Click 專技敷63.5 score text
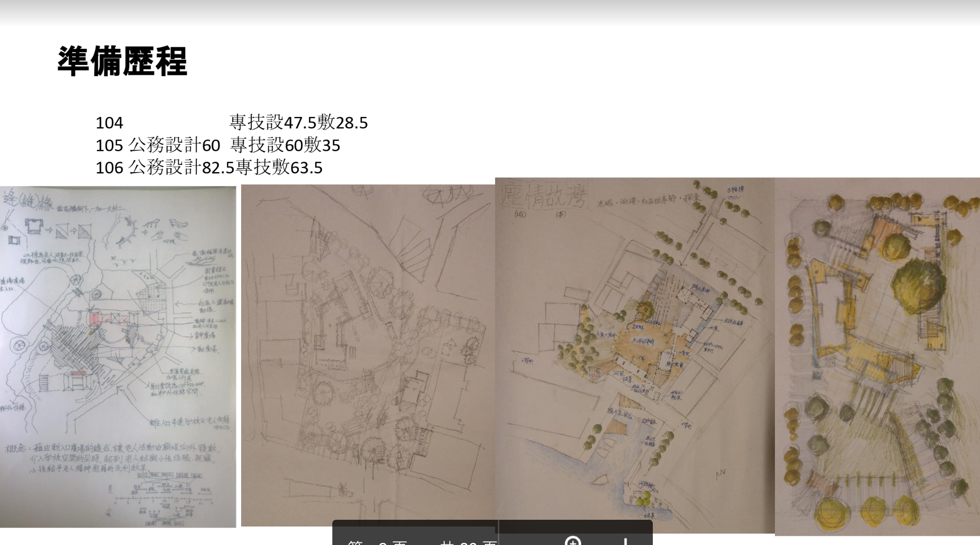 click(x=279, y=168)
